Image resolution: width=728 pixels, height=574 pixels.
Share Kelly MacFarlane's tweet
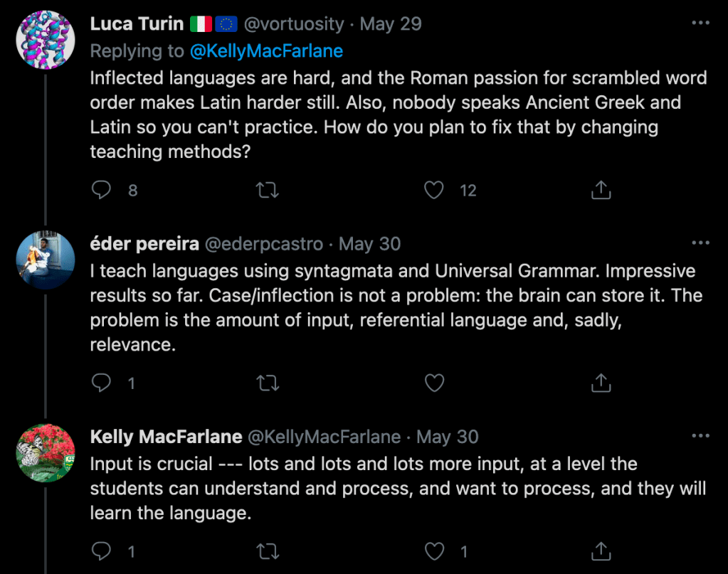pyautogui.click(x=601, y=551)
